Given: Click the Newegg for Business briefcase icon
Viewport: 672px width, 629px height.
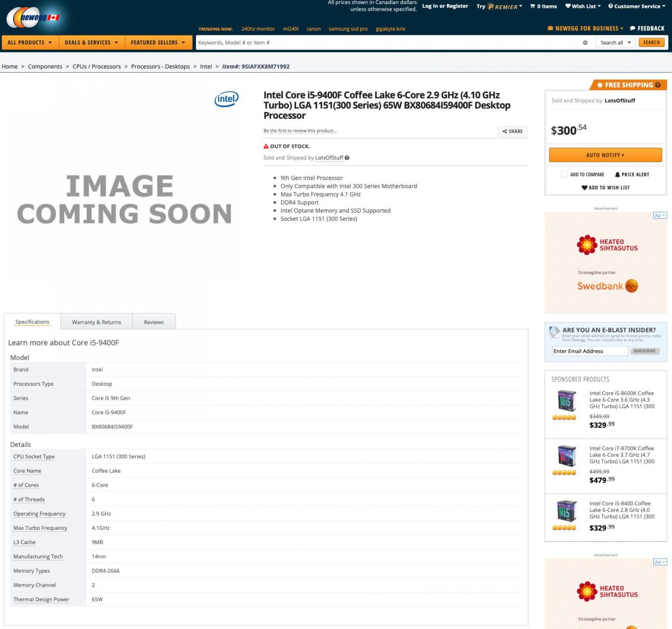Looking at the screenshot, I should [550, 28].
